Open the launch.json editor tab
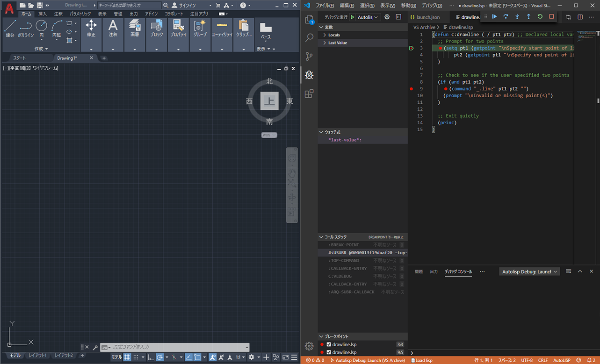Image resolution: width=600 pixels, height=364 pixels. coord(427,17)
